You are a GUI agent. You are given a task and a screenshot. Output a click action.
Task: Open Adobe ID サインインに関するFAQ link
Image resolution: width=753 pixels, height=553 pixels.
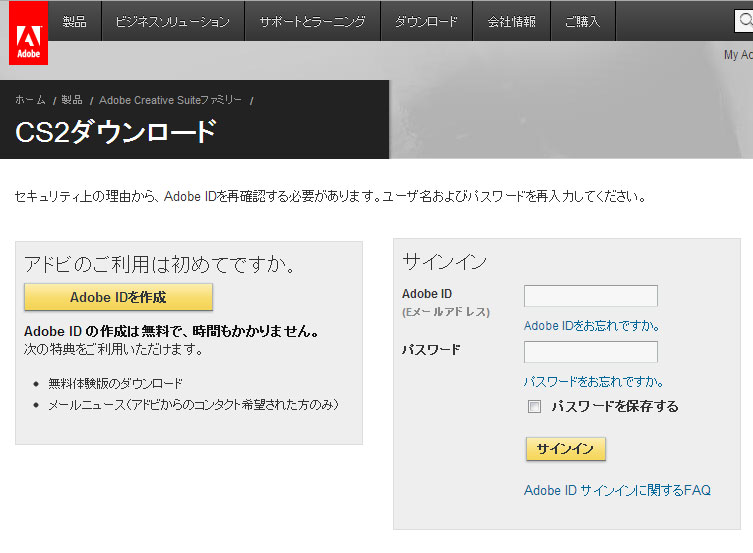tap(617, 490)
